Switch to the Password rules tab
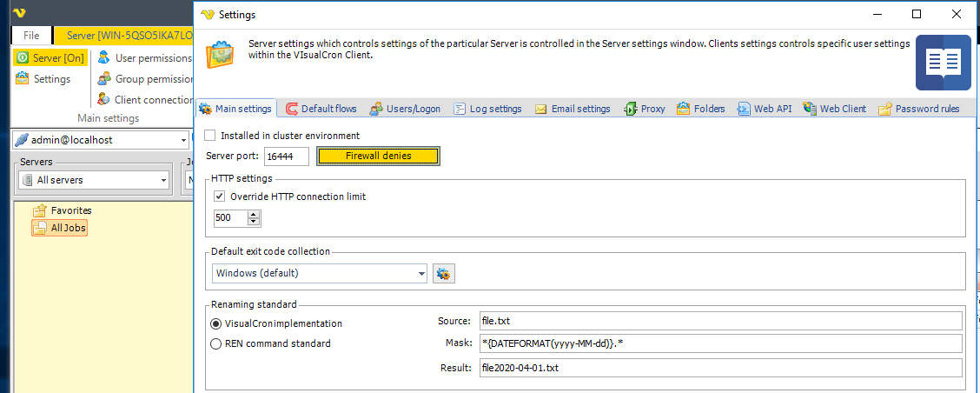The height and width of the screenshot is (393, 980). 919,109
